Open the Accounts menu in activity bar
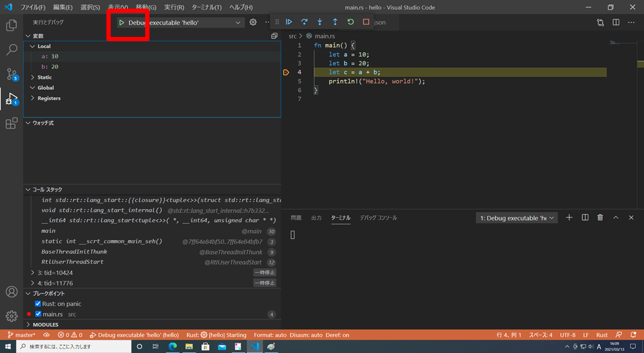This screenshot has height=353, width=644. 12,292
